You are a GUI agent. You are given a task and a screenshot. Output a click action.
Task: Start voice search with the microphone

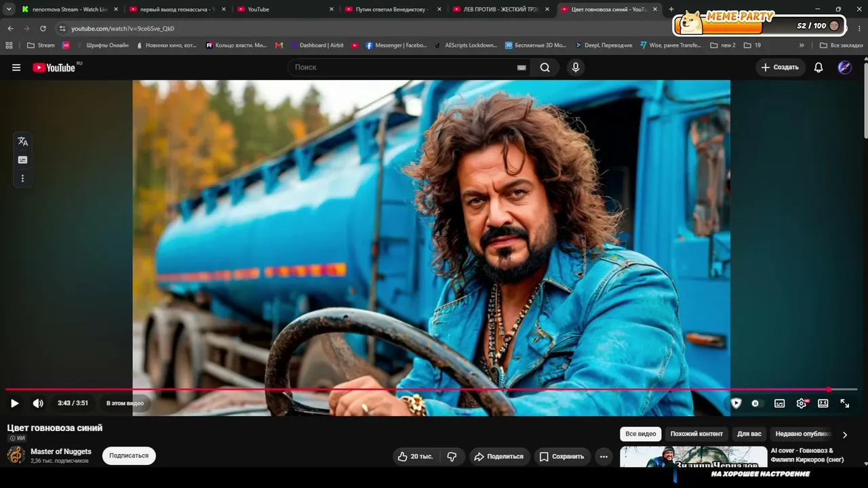pos(576,67)
